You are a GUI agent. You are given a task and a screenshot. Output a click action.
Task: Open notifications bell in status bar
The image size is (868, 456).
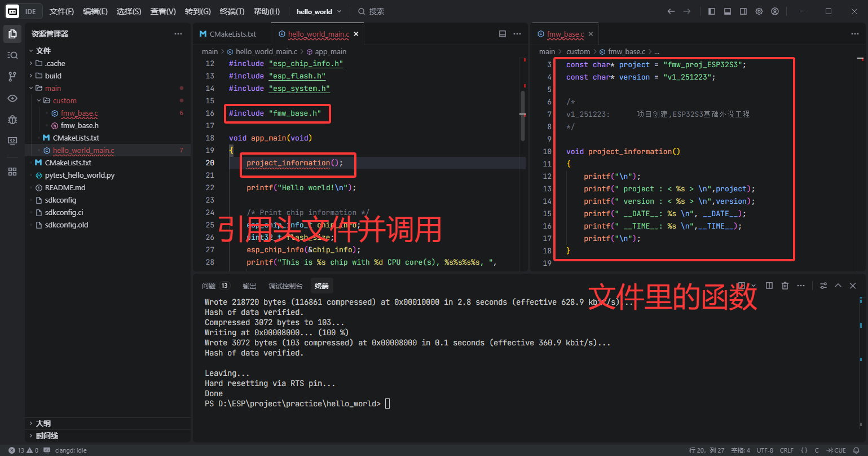click(x=856, y=450)
